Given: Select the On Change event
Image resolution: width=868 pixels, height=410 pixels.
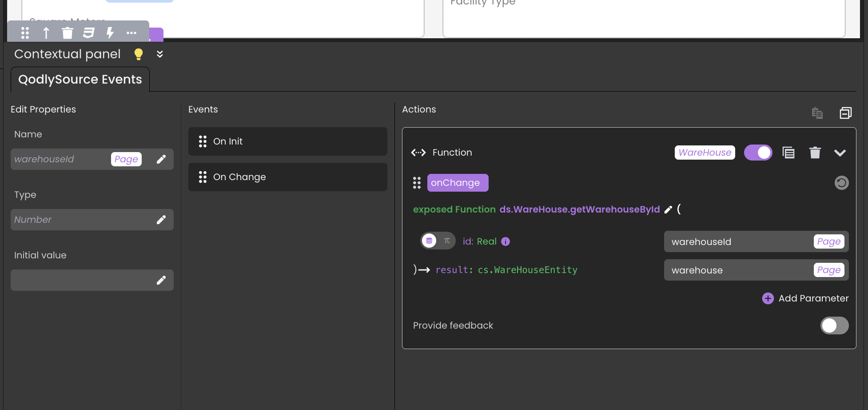Looking at the screenshot, I should 287,177.
